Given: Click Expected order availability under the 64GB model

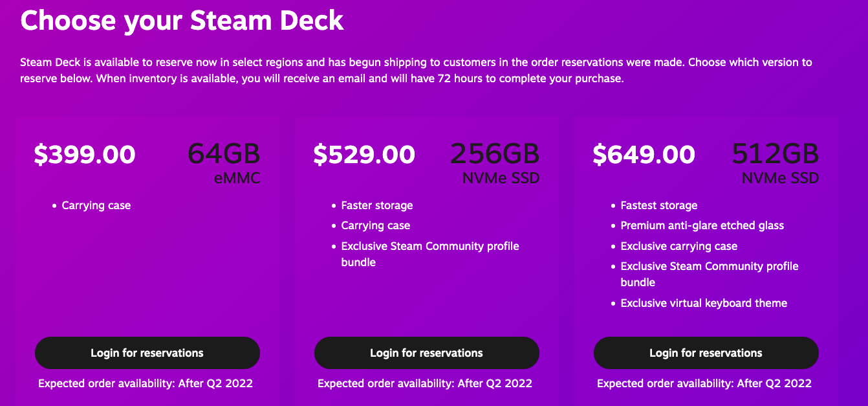Looking at the screenshot, I should point(146,383).
